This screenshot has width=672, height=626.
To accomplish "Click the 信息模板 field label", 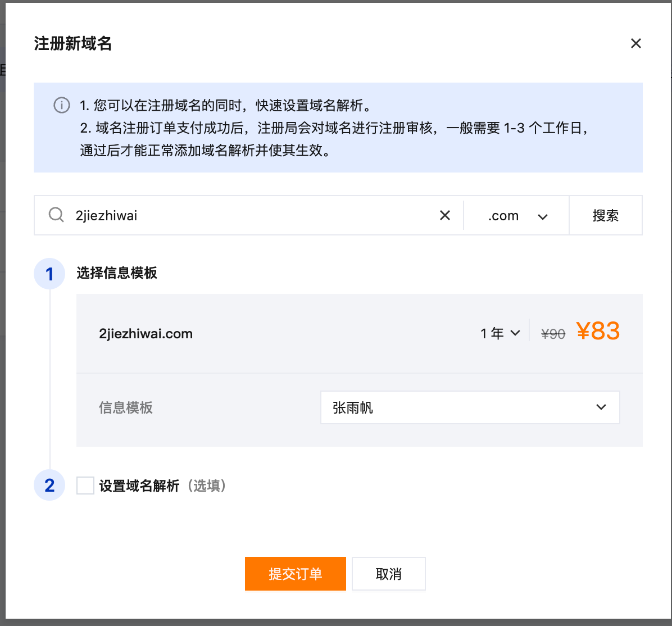I will click(126, 408).
